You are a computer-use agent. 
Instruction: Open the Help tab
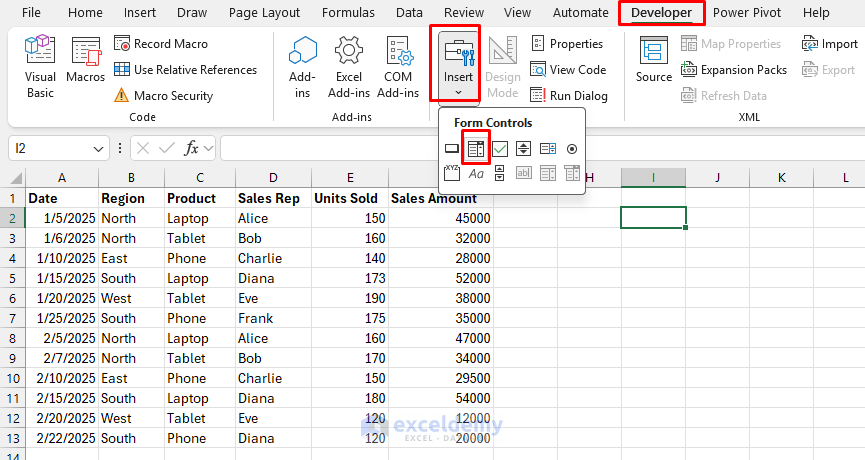pyautogui.click(x=816, y=12)
